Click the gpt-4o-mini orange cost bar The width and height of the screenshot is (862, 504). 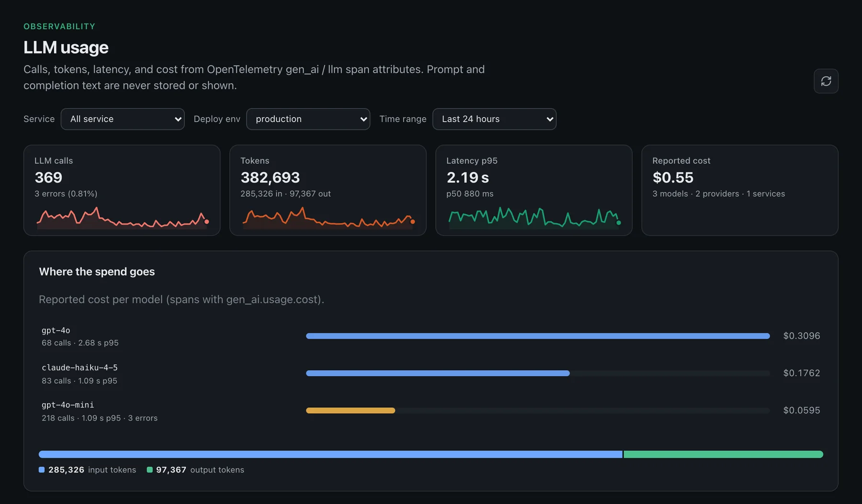tap(351, 411)
